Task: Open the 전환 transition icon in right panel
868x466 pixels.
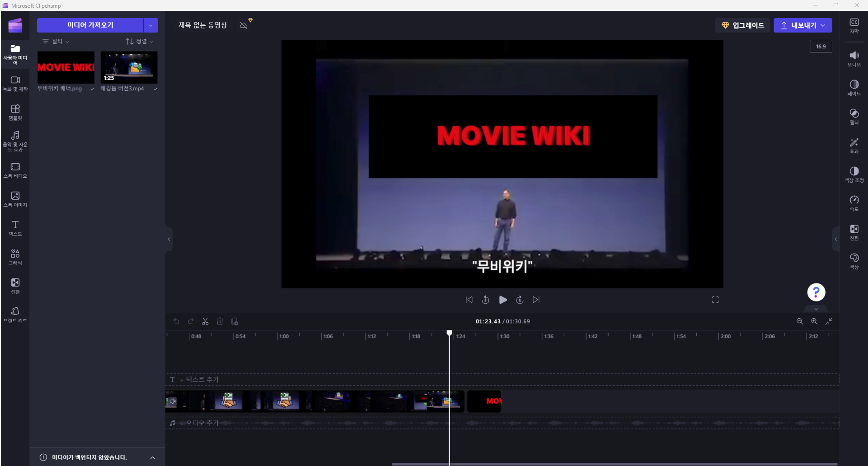Action: [854, 232]
